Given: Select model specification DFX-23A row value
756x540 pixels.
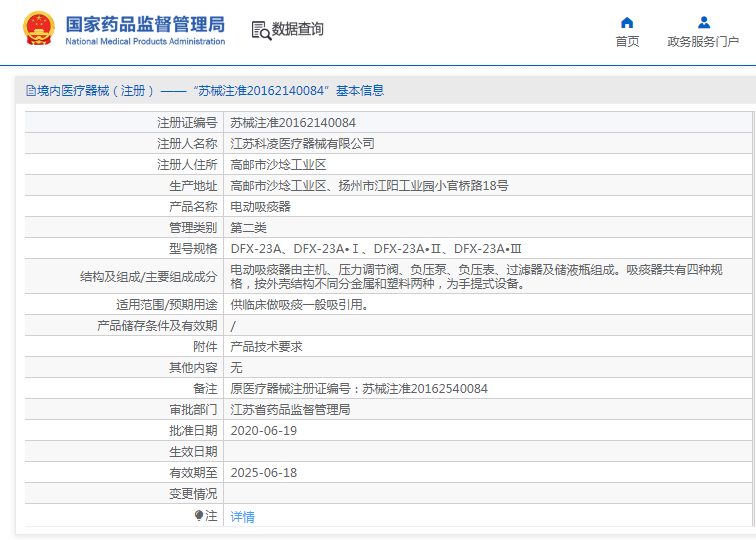Looking at the screenshot, I should click(376, 249).
